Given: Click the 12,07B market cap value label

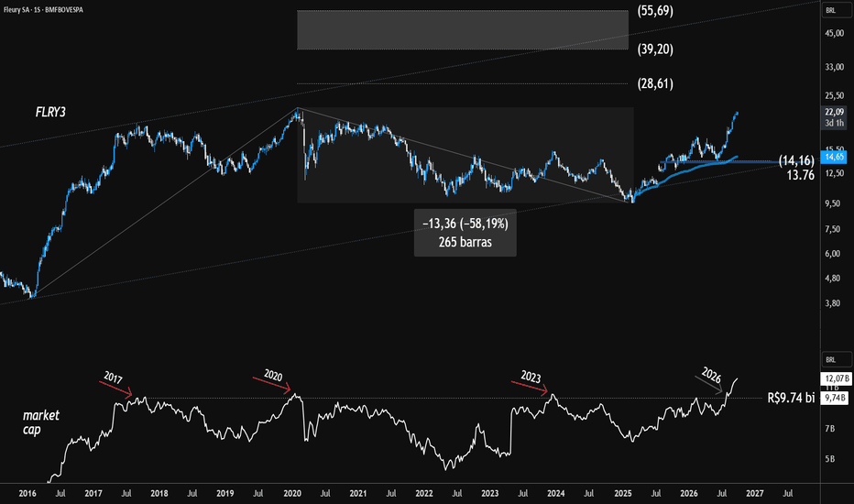Looking at the screenshot, I should (836, 378).
